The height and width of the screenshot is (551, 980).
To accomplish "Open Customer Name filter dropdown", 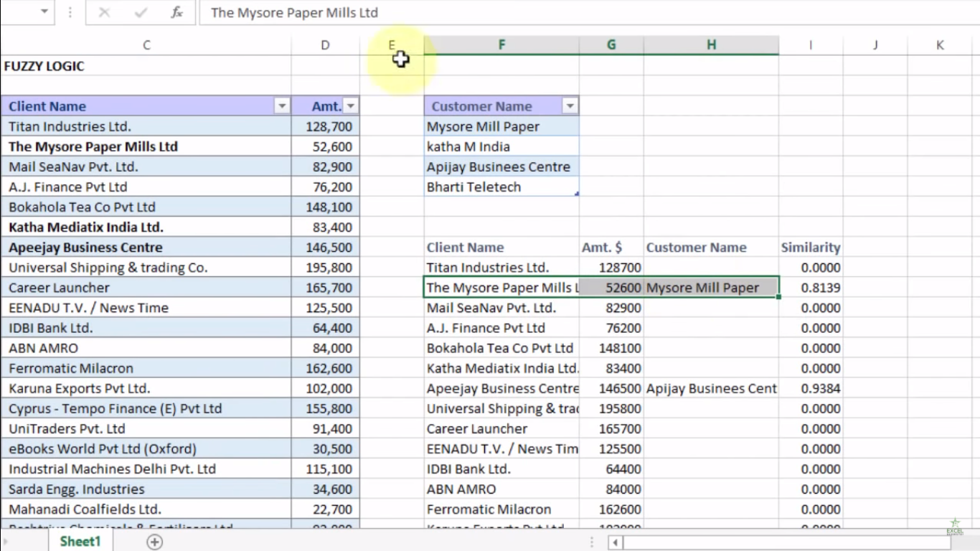I will 570,106.
